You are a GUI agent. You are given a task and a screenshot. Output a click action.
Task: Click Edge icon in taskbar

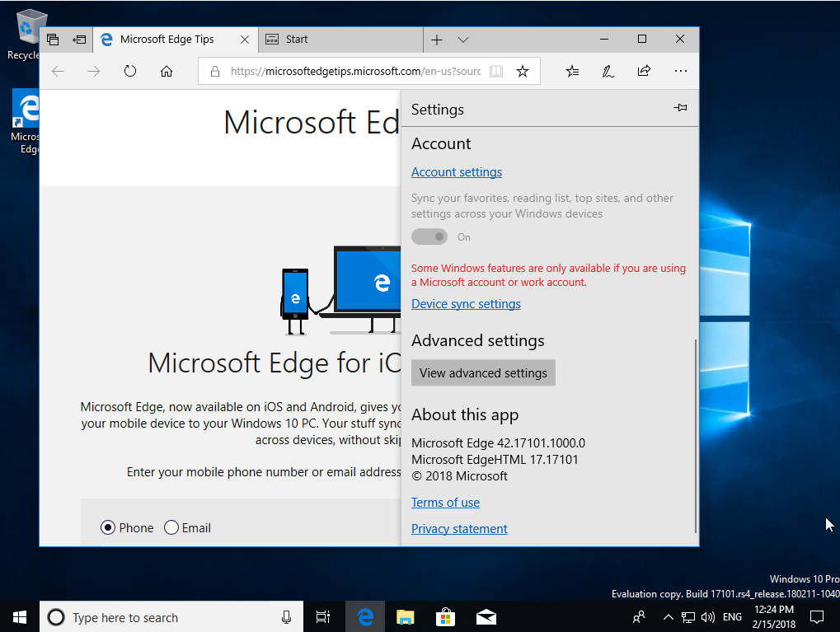click(365, 617)
